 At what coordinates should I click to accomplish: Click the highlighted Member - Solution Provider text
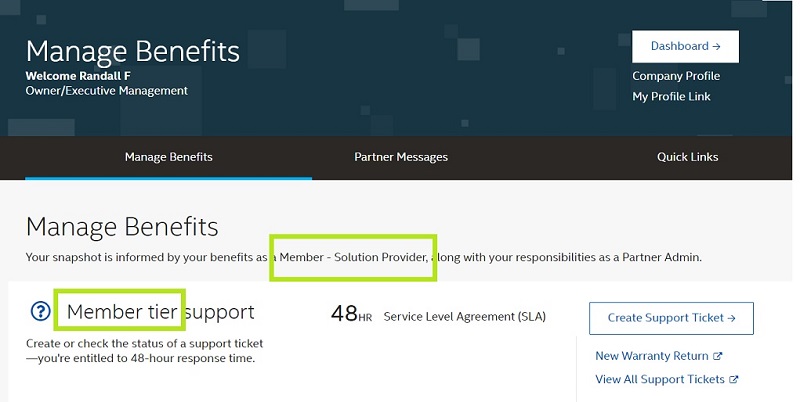[355, 257]
